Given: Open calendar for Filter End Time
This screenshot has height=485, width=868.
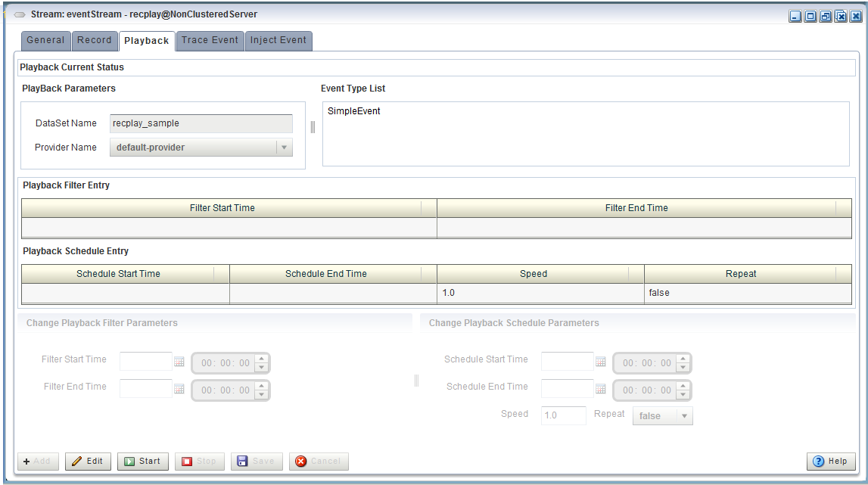Looking at the screenshot, I should point(179,389).
